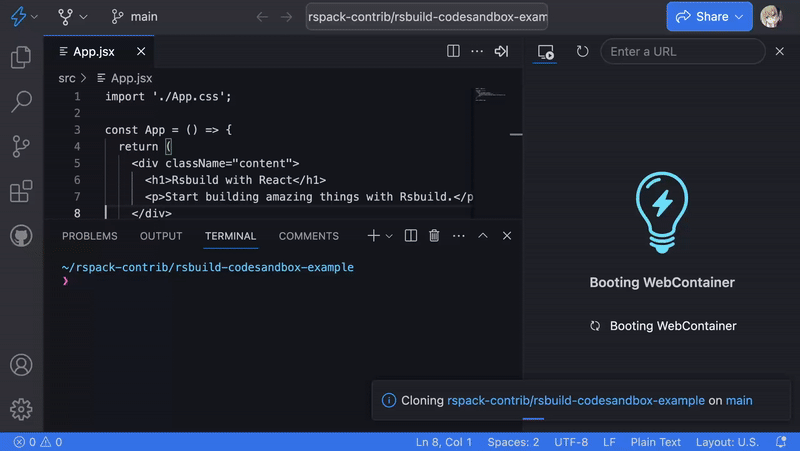800x451 pixels.
Task: Close the preview pane
Action: (780, 52)
